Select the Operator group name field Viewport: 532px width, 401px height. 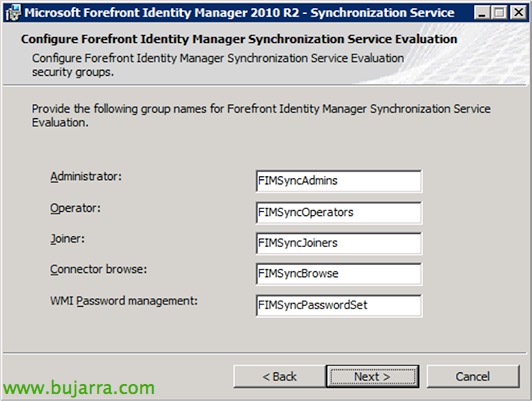click(x=339, y=212)
